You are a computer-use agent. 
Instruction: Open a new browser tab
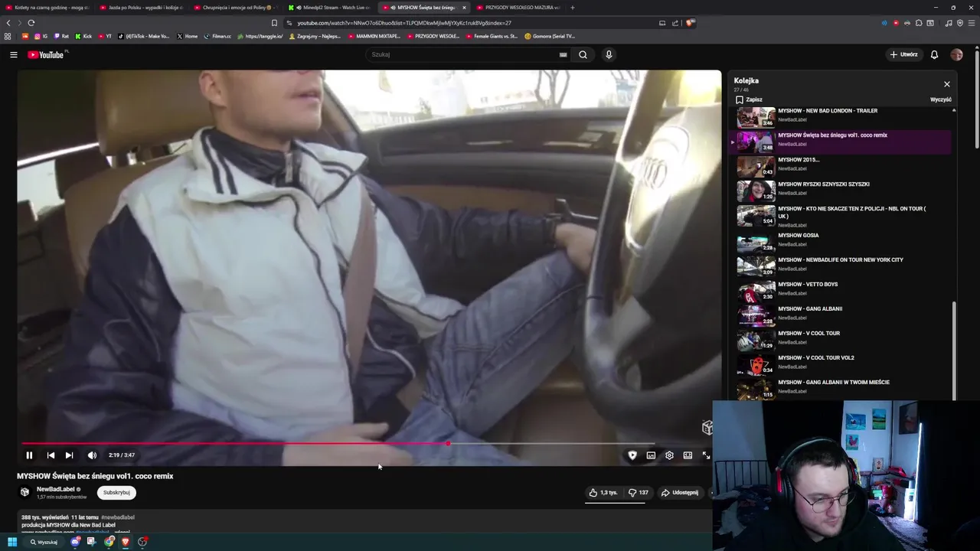point(572,8)
